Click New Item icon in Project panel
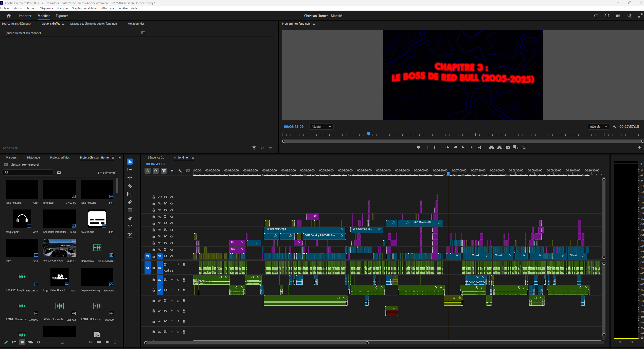Image resolution: width=644 pixels, height=349 pixels. coord(107,342)
